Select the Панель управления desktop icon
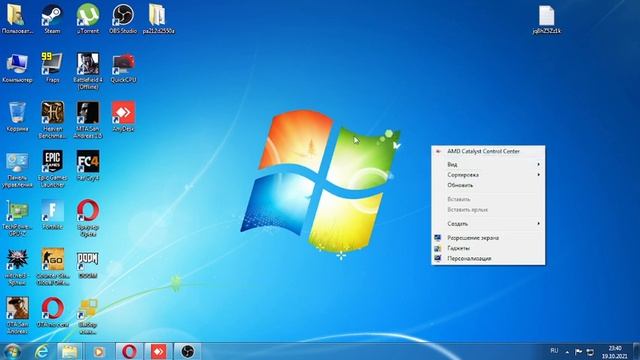Image resolution: width=640 pixels, height=360 pixels. [x=17, y=171]
